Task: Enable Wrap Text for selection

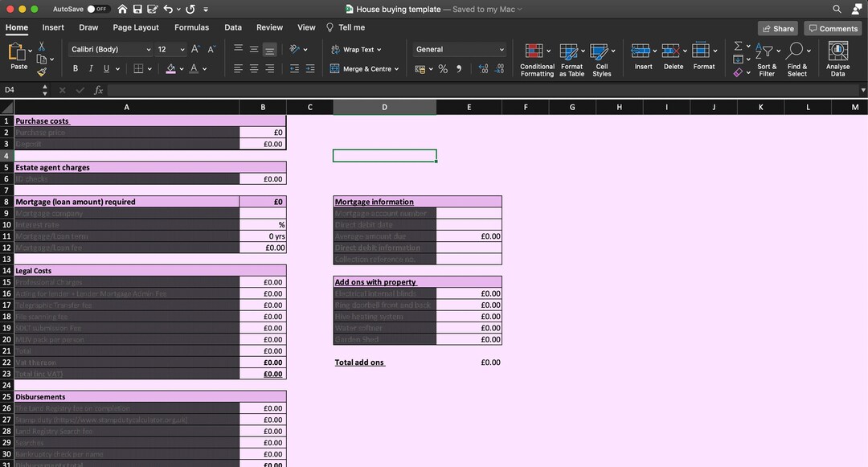Action: coord(357,49)
